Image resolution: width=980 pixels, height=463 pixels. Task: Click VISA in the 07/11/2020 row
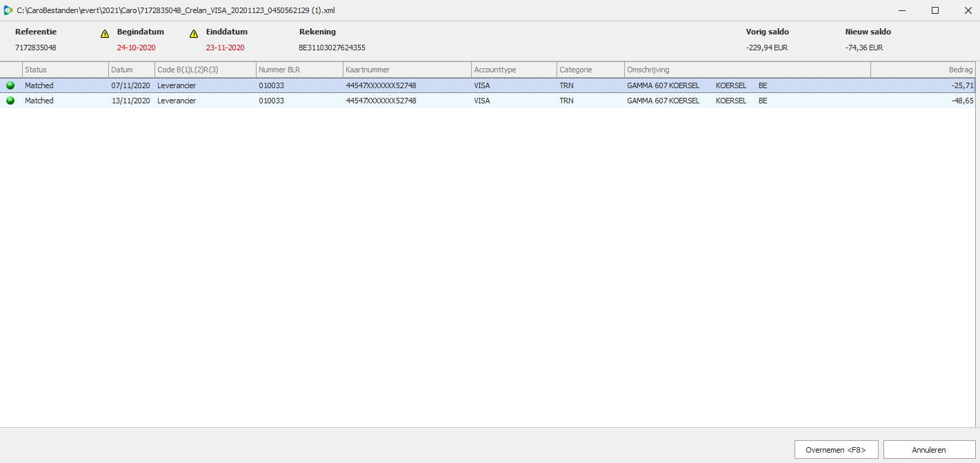[x=482, y=85]
